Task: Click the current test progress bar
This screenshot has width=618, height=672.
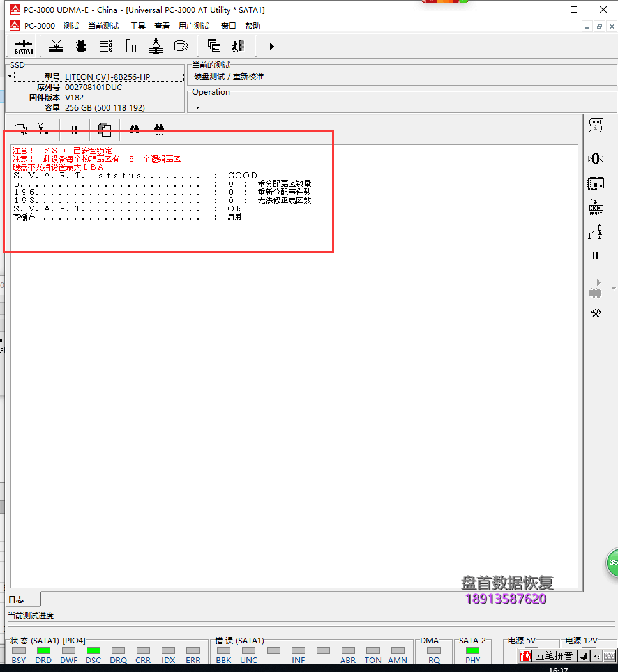Action: pos(311,626)
